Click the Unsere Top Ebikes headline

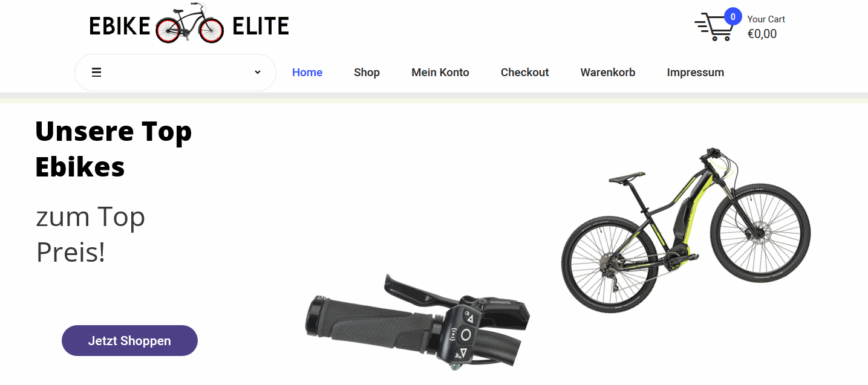pos(114,149)
